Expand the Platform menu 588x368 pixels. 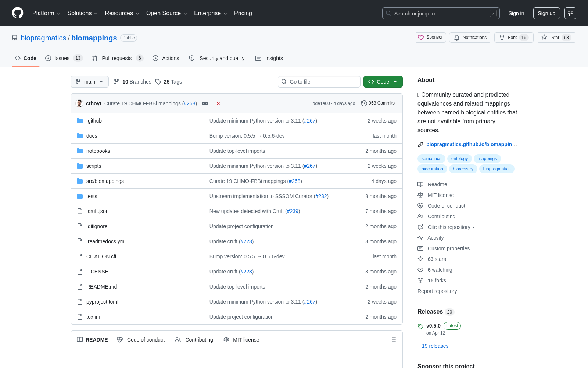tap(47, 13)
